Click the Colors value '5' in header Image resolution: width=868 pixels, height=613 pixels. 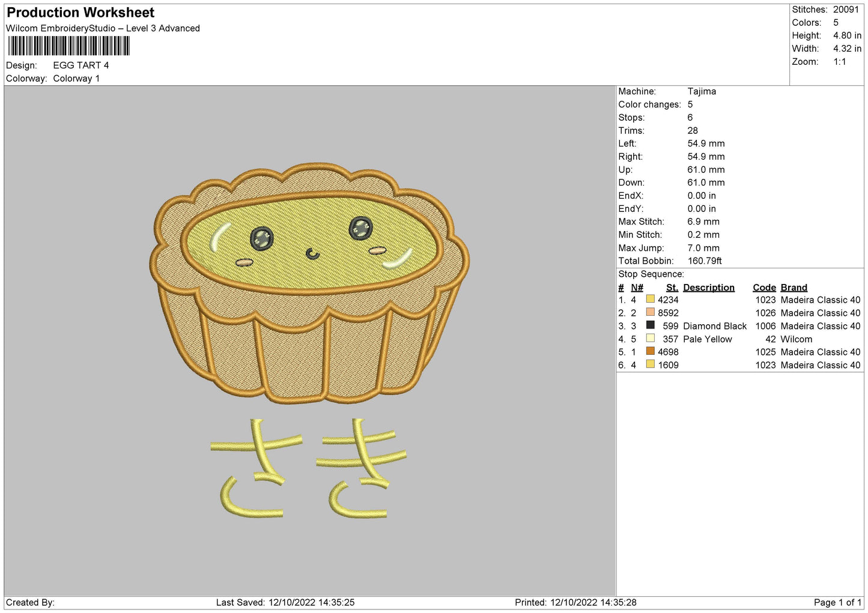coord(836,23)
